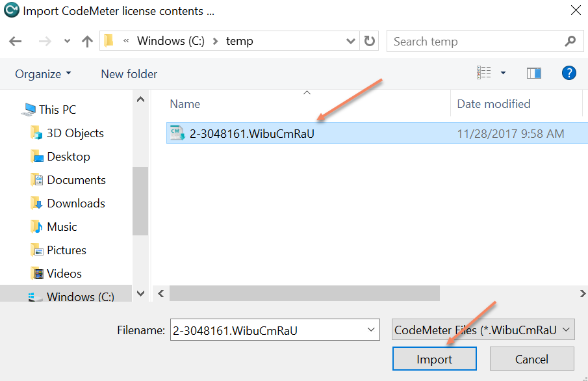Refresh the temp folder contents

click(369, 40)
